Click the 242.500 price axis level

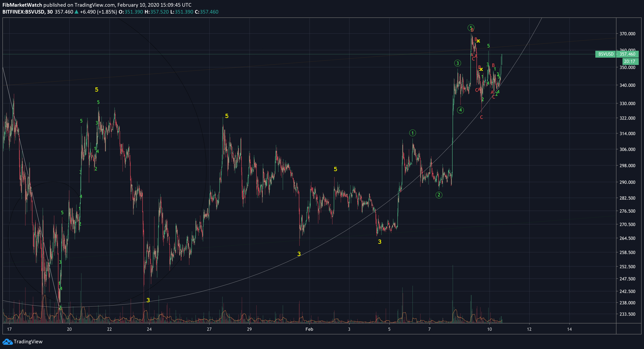point(627,291)
